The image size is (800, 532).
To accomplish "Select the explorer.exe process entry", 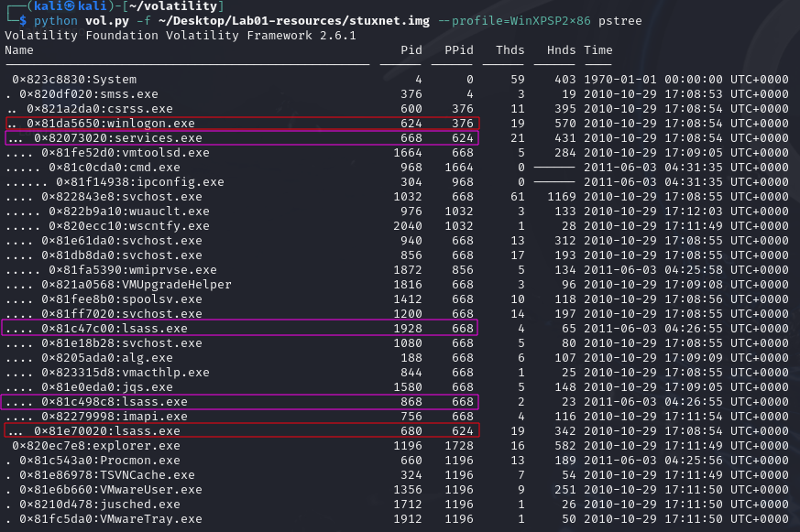I will point(95,445).
